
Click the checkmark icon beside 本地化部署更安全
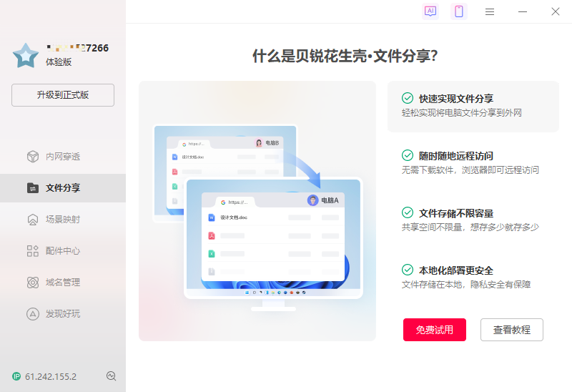[x=408, y=270]
